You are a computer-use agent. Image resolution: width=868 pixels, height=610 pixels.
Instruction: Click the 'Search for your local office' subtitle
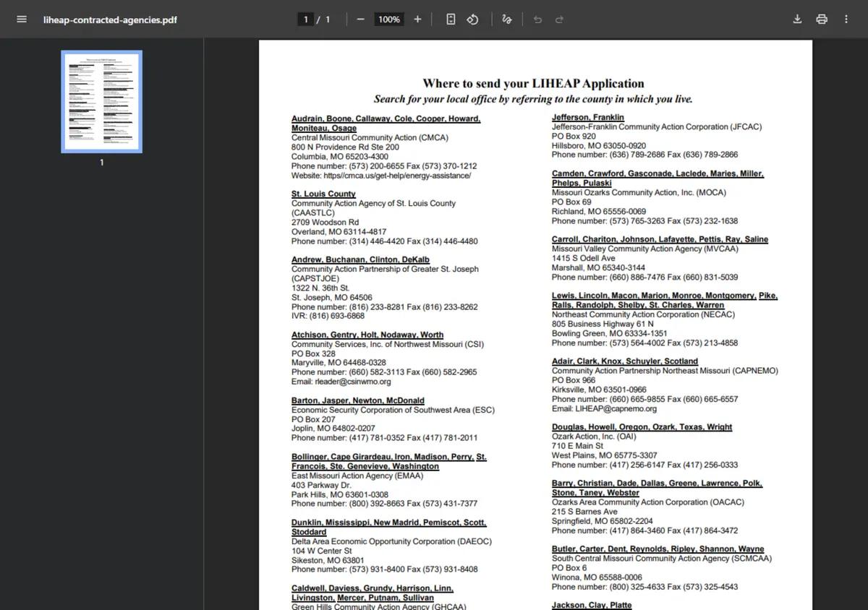point(533,99)
